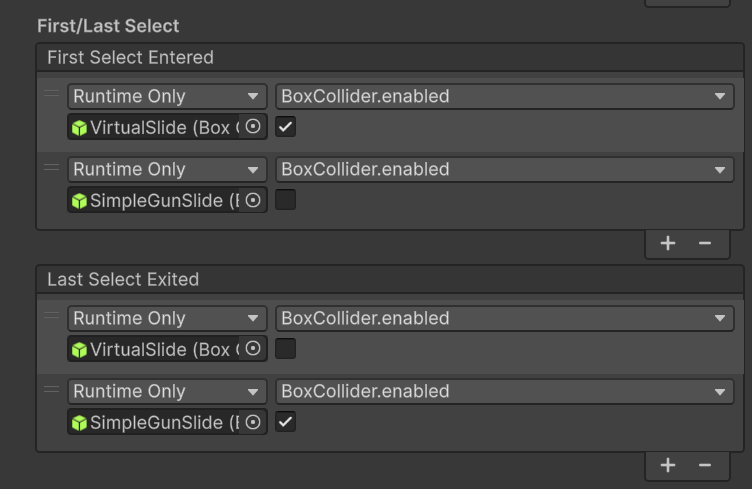Open object picker for SimpleGunSlide in Last Select Exited
Image resolution: width=752 pixels, height=489 pixels.
(254, 422)
